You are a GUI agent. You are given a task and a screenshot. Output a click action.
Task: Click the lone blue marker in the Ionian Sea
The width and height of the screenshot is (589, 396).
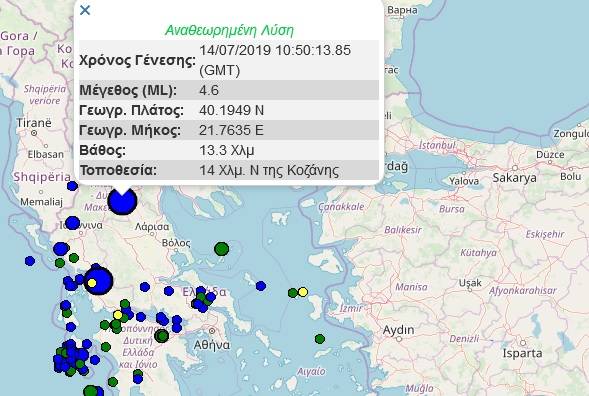[30, 261]
